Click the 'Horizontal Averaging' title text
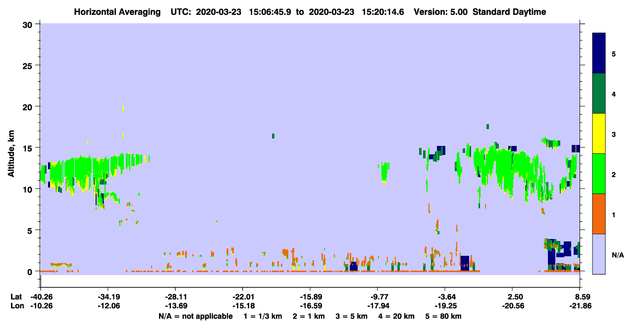This screenshot has width=644, height=330. coord(117,12)
